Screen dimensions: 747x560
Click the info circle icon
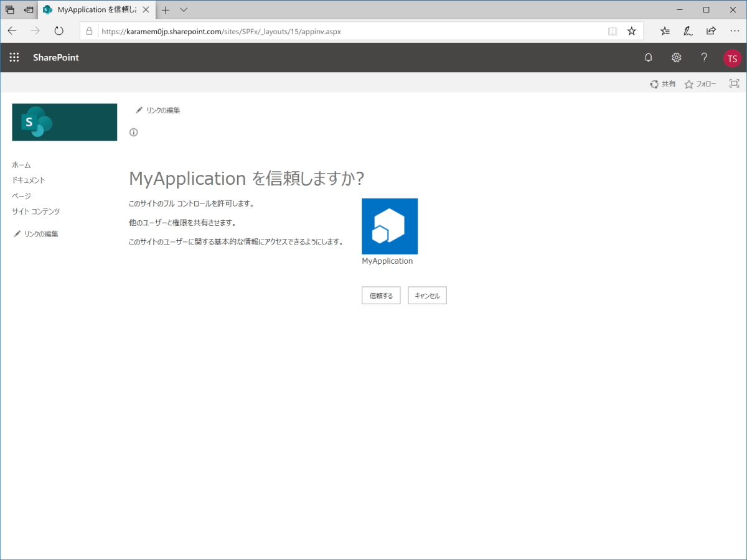tap(133, 132)
